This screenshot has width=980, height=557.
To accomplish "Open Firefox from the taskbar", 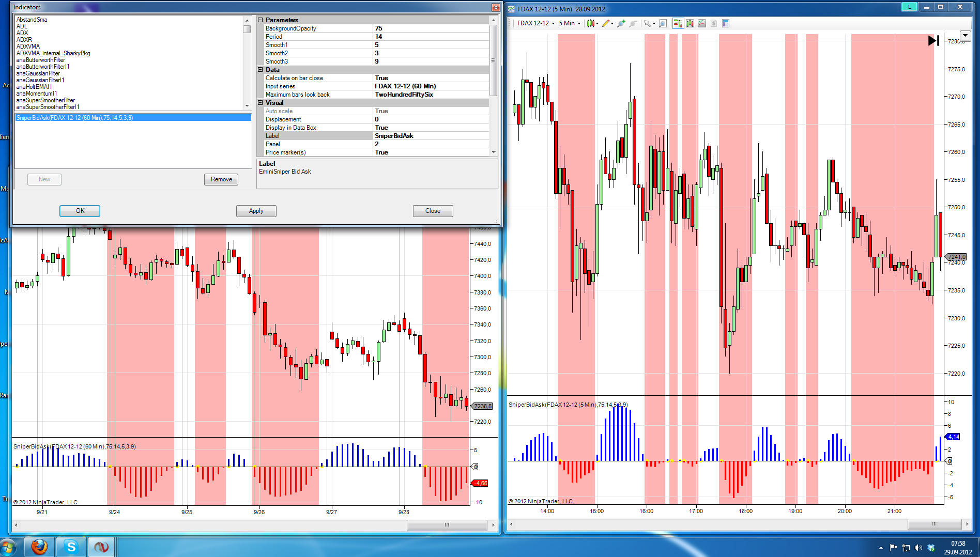I will [39, 547].
